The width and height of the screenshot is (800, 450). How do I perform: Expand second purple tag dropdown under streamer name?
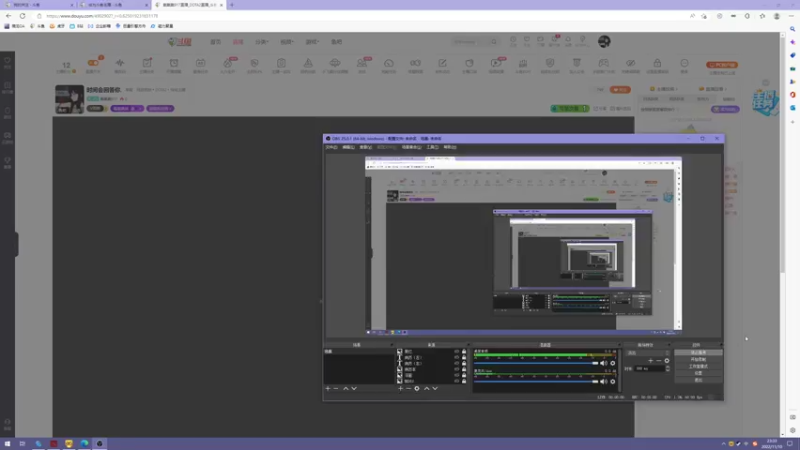click(x=160, y=109)
